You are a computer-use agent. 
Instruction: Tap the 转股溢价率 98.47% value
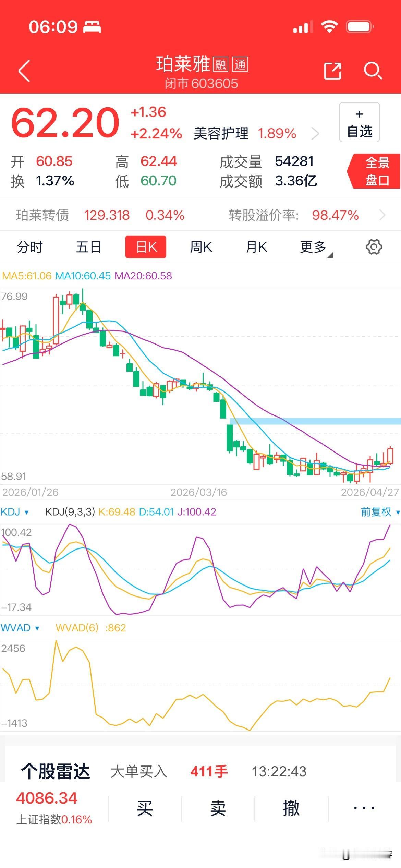(x=335, y=215)
